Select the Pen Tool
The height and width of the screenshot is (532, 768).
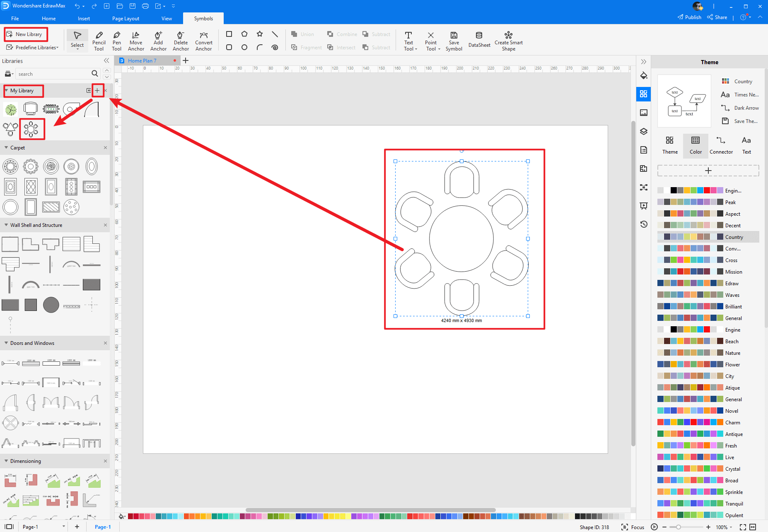point(117,41)
